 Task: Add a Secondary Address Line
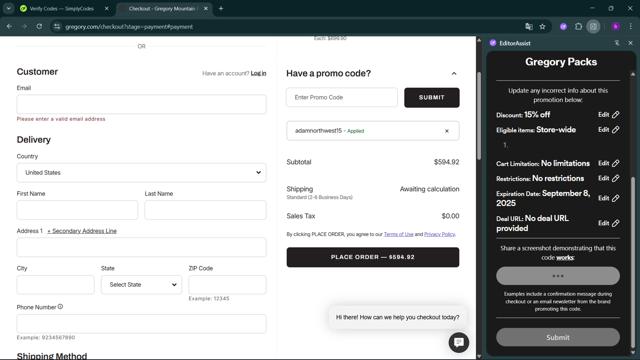pyautogui.click(x=82, y=231)
